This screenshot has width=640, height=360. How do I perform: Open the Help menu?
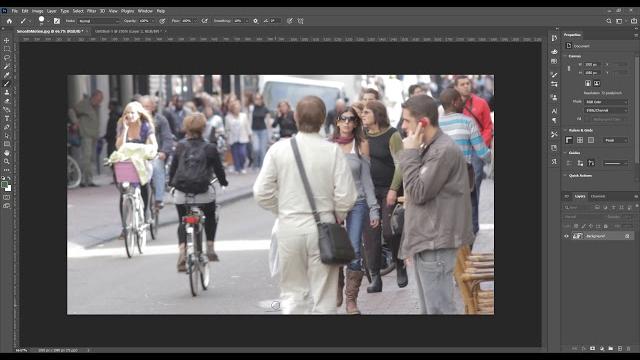[x=161, y=11]
